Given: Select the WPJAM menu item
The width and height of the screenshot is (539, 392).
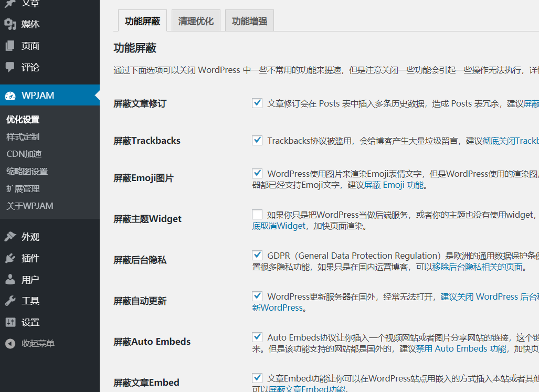Looking at the screenshot, I should click(50, 95).
